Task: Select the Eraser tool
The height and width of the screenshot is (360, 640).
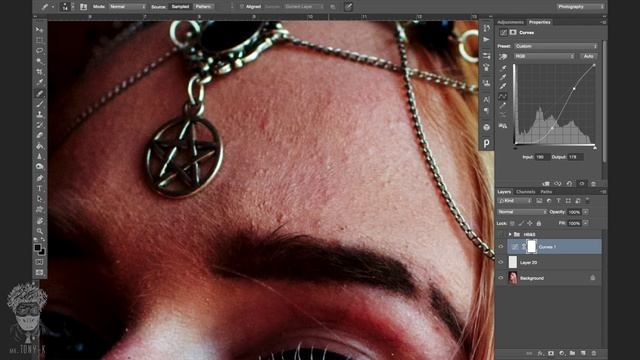Action: click(x=39, y=135)
